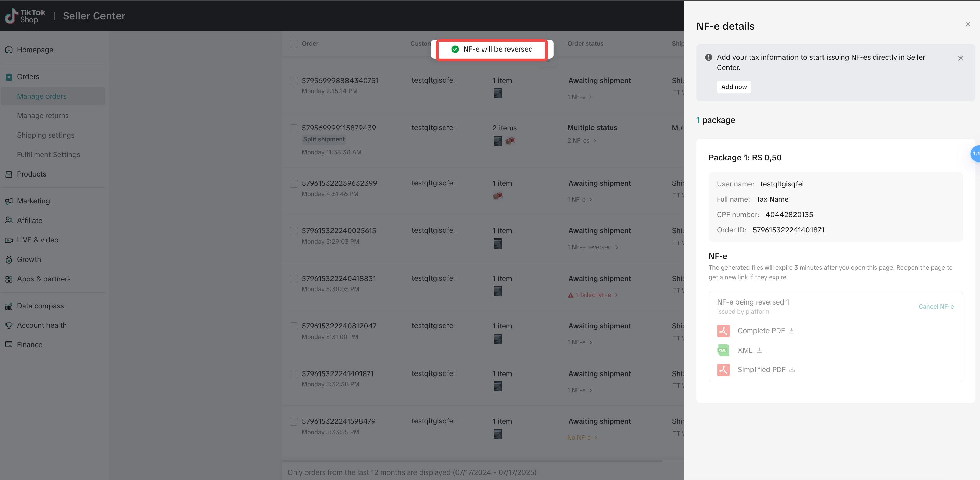The width and height of the screenshot is (980, 480).
Task: Click the Cancel NF-e link
Action: 936,306
